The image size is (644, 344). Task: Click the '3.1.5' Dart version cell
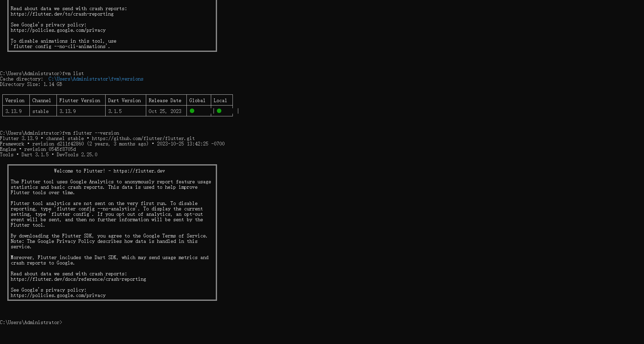[x=115, y=111]
